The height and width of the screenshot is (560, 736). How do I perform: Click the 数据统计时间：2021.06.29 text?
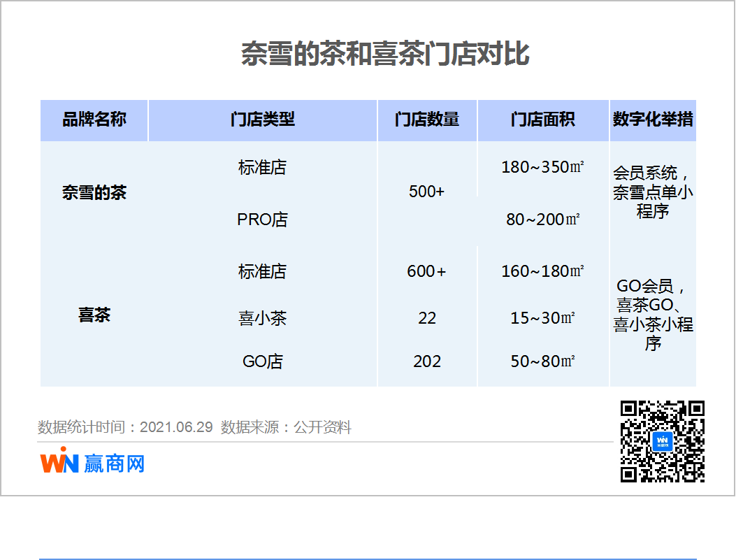click(x=125, y=427)
